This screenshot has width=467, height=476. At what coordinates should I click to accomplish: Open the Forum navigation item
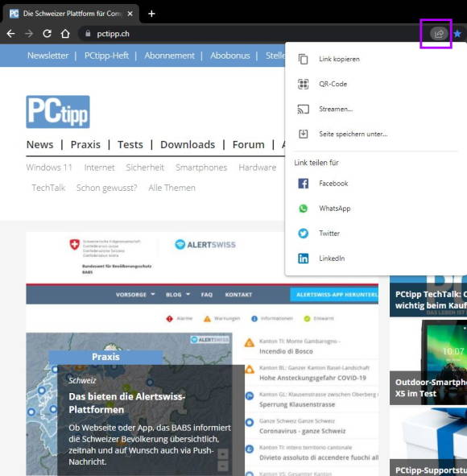coord(249,144)
